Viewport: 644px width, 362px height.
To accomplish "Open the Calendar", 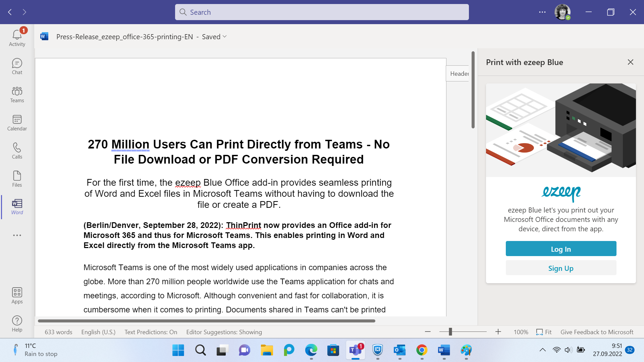I will [17, 123].
